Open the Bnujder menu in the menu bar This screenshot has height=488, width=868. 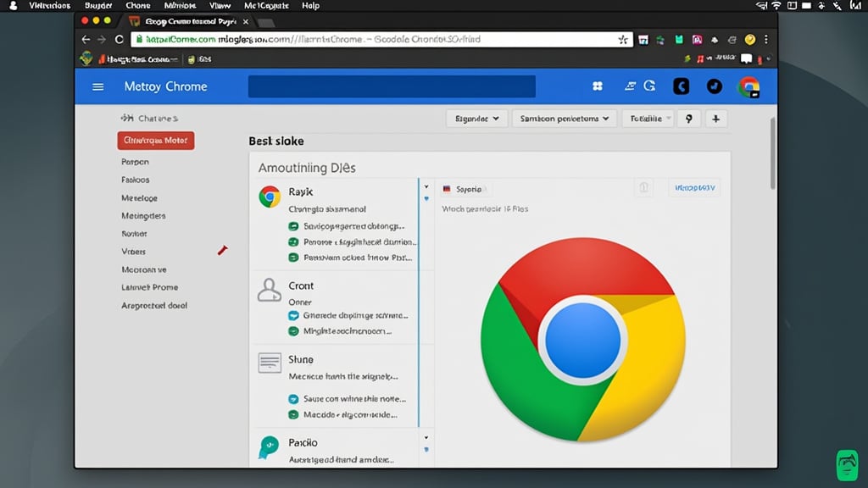pyautogui.click(x=98, y=6)
